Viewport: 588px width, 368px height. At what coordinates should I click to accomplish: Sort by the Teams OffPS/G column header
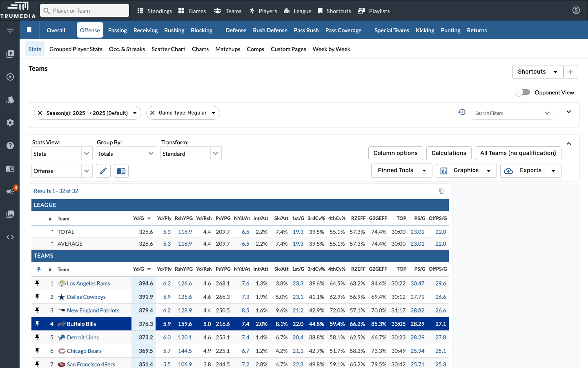(x=438, y=269)
